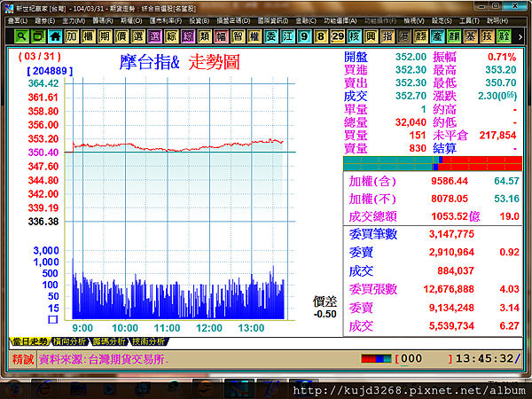
Task: Open the 智 toolbar button
Action: [x=238, y=36]
